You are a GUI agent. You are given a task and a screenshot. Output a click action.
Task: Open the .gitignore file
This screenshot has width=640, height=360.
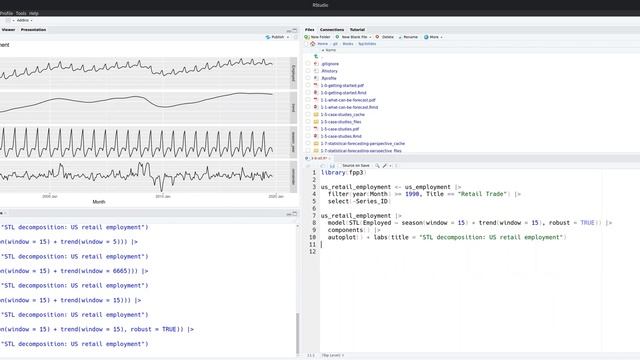click(x=330, y=64)
